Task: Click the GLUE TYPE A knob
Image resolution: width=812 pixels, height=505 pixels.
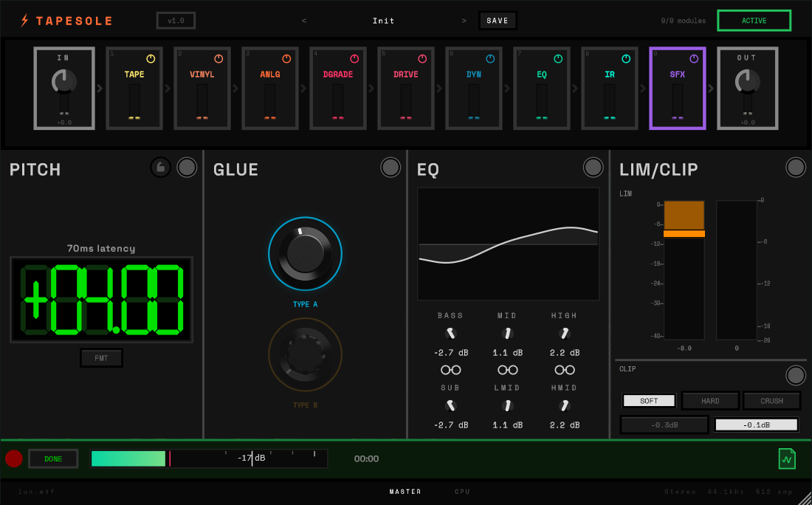Action: click(x=305, y=254)
